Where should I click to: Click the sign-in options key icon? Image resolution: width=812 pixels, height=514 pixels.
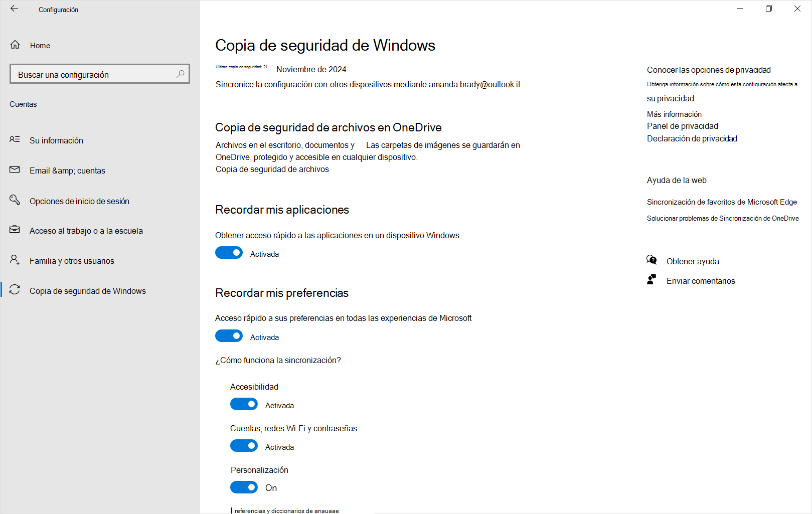tap(15, 200)
